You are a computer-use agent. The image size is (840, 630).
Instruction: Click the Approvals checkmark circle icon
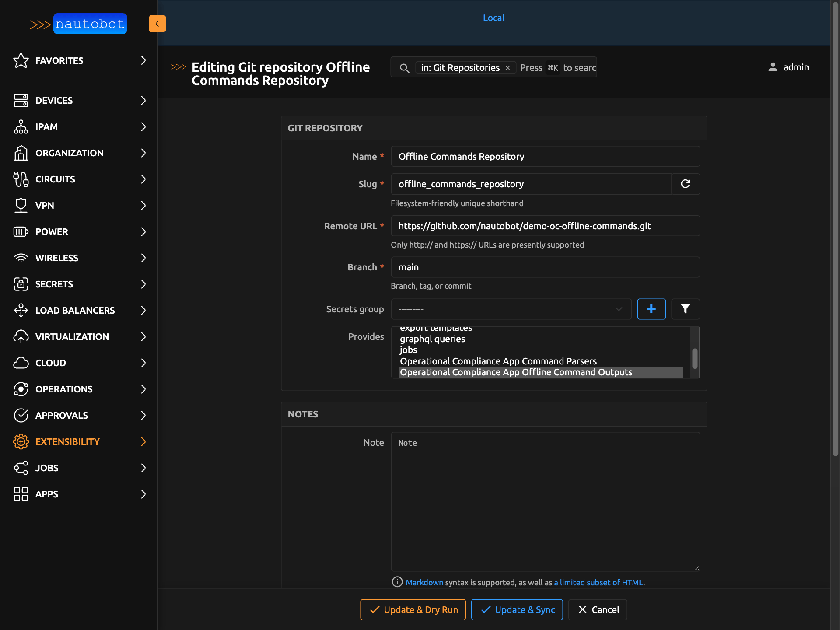[x=21, y=415]
